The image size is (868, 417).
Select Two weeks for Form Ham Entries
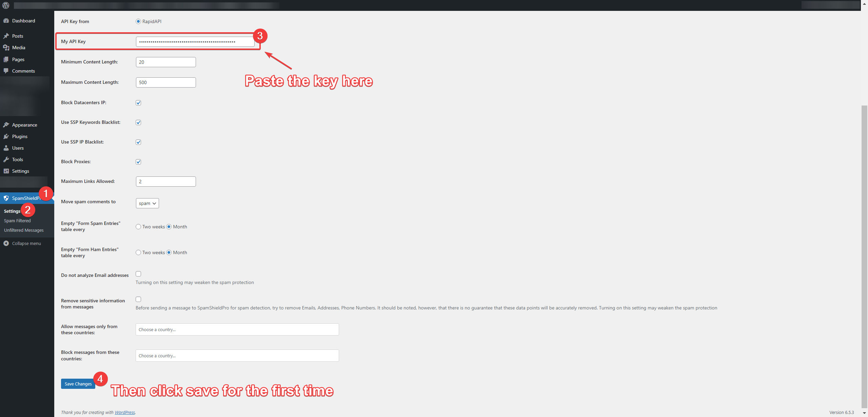(138, 252)
